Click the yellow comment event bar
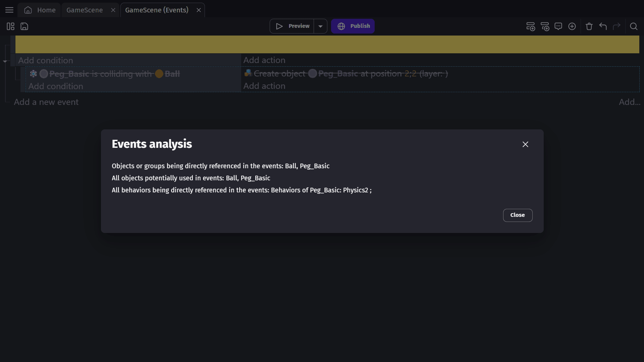This screenshot has height=362, width=644. (x=327, y=44)
